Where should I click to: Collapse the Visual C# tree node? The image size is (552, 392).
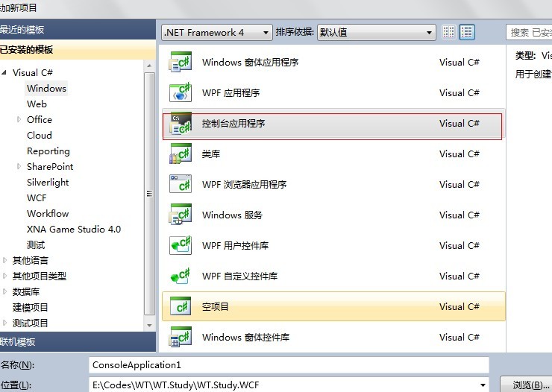[4, 72]
